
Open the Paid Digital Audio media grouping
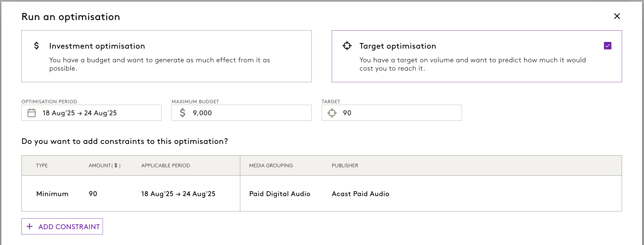279,194
